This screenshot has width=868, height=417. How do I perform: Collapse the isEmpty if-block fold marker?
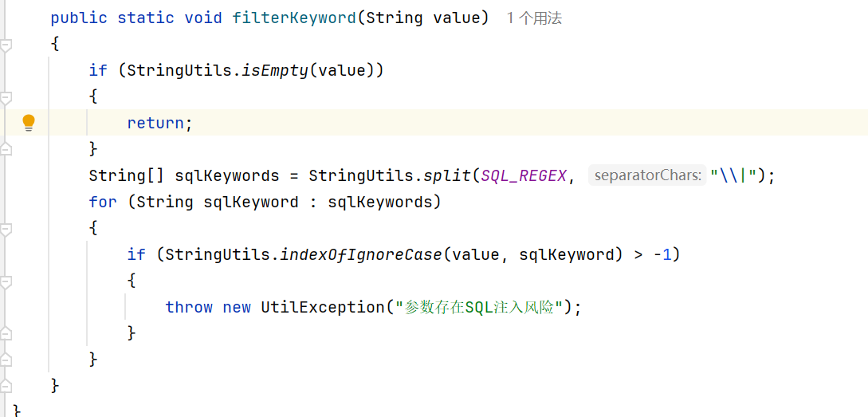click(6, 98)
